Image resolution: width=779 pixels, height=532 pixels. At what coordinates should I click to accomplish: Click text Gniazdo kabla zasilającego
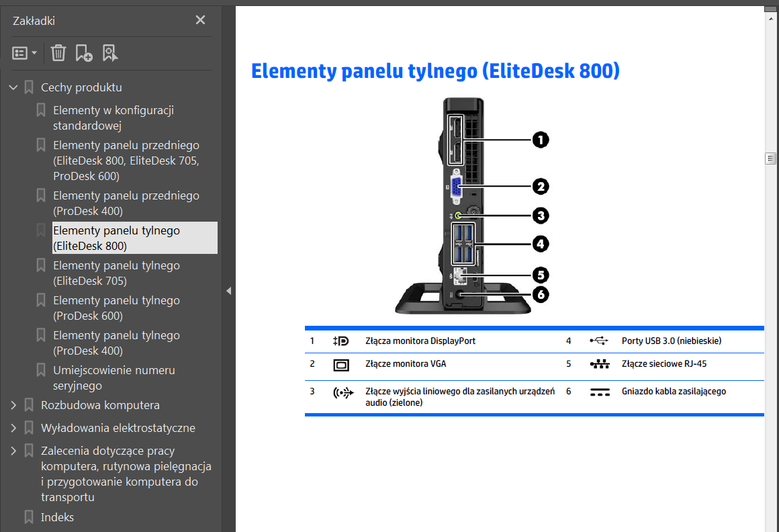[674, 392]
